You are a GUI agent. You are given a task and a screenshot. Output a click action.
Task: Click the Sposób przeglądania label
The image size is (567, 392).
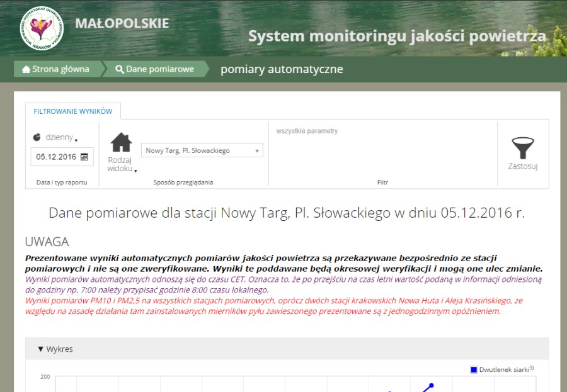click(x=183, y=182)
